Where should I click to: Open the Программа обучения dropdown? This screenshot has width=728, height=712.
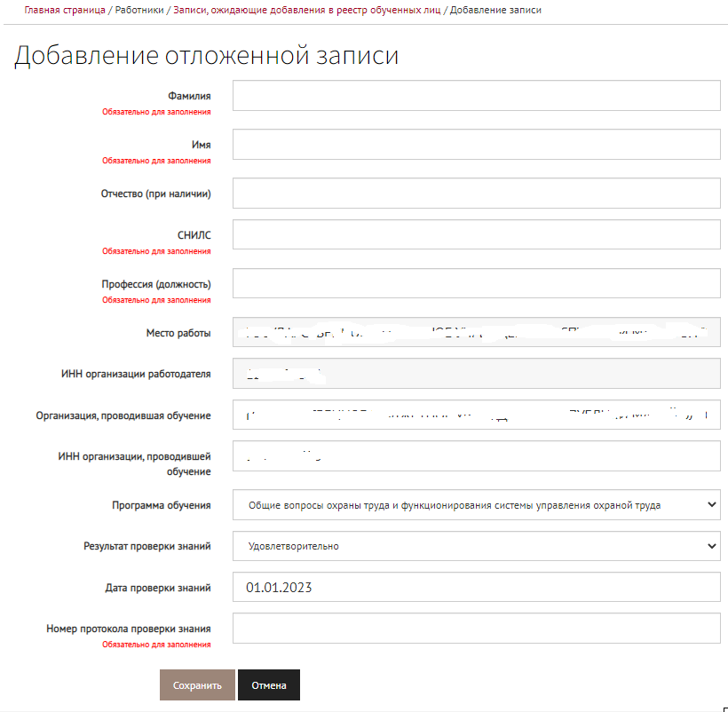coord(477,505)
